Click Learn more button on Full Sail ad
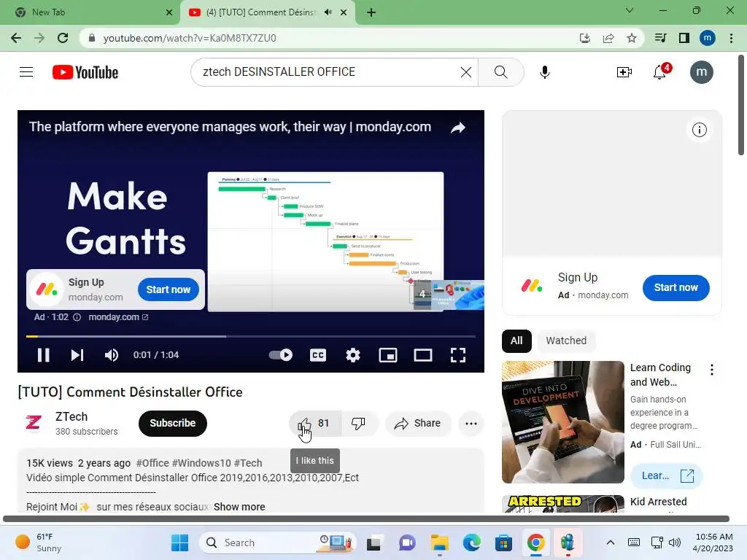747x560 pixels. [x=667, y=475]
